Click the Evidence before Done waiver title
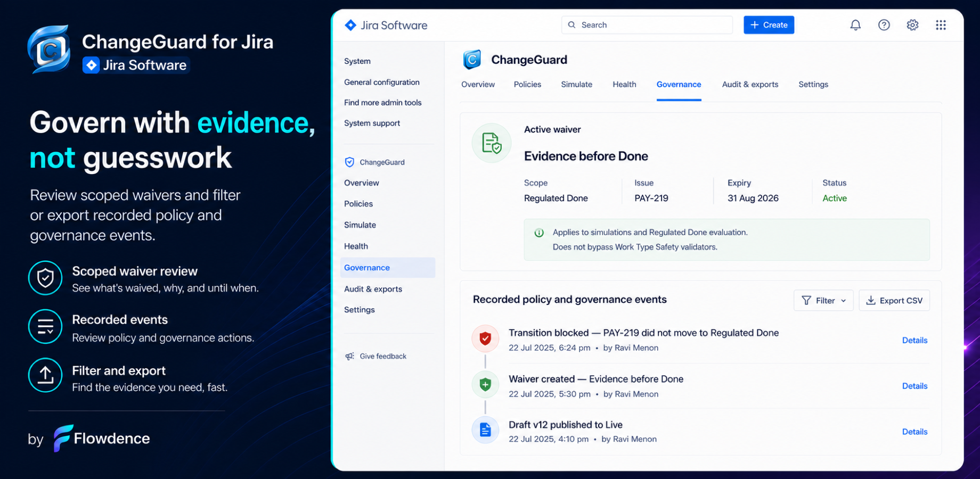This screenshot has height=479, width=980. [586, 156]
